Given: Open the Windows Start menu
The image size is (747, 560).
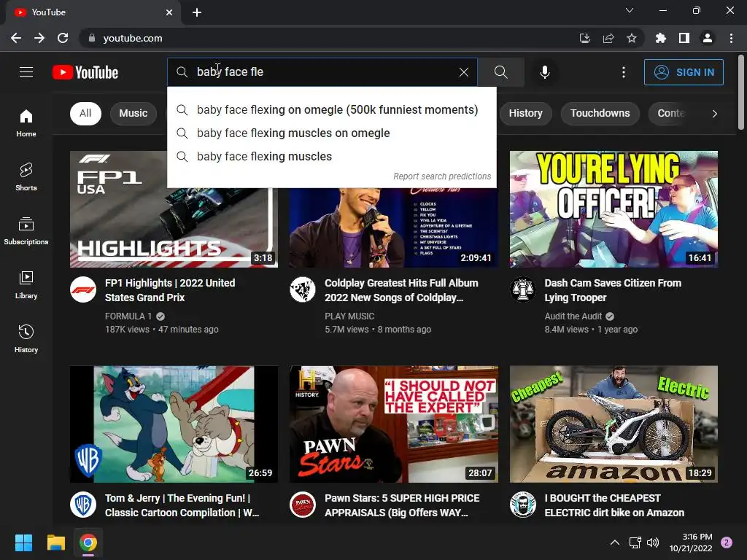Looking at the screenshot, I should pos(23,542).
